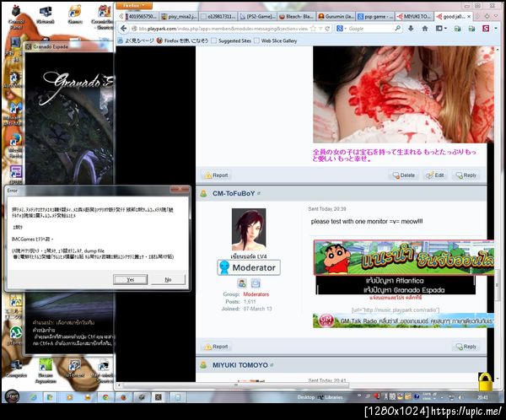Open the URL history dropdown arrow
The width and height of the screenshot is (506, 420).
point(320,29)
